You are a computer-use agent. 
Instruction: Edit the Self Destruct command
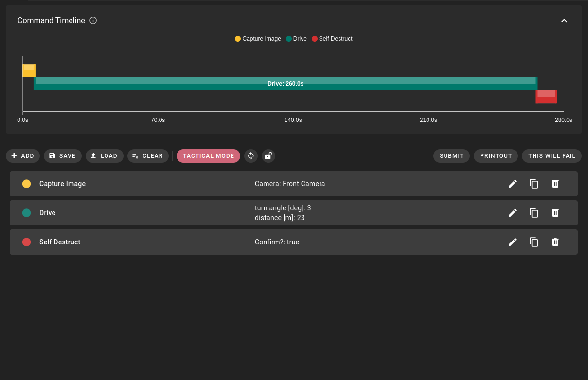pyautogui.click(x=513, y=242)
